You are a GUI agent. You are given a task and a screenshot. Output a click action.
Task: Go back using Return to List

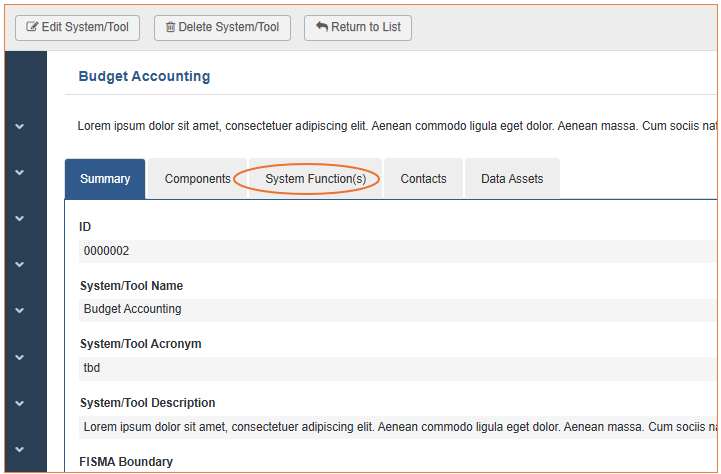point(358,28)
